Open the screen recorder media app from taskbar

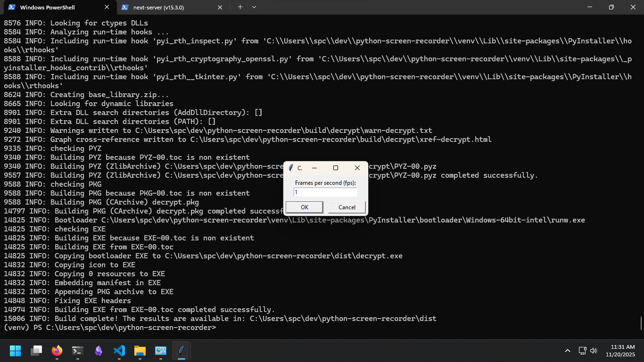tap(160, 351)
